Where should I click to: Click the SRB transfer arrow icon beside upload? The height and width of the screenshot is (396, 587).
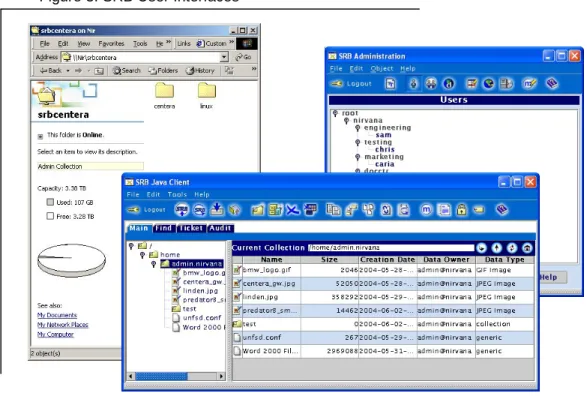coord(200,210)
